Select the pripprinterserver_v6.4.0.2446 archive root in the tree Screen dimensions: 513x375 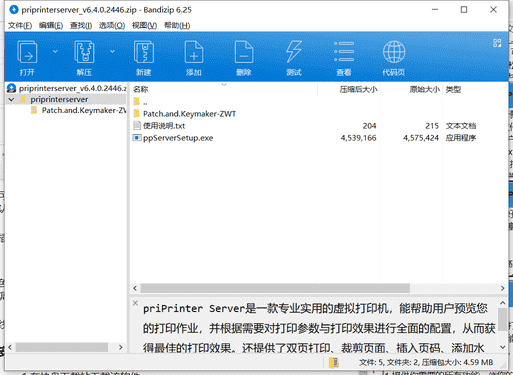tap(67, 88)
